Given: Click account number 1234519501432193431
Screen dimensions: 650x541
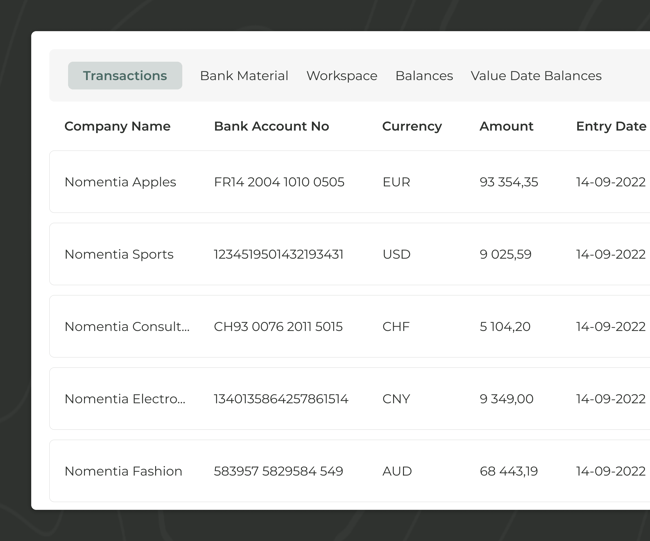Looking at the screenshot, I should point(279,254).
